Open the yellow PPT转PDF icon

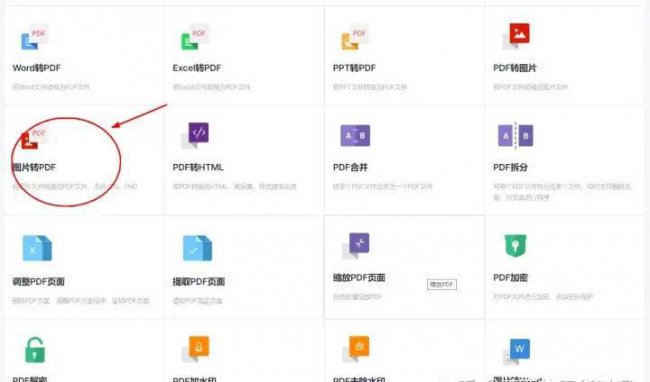(355, 37)
